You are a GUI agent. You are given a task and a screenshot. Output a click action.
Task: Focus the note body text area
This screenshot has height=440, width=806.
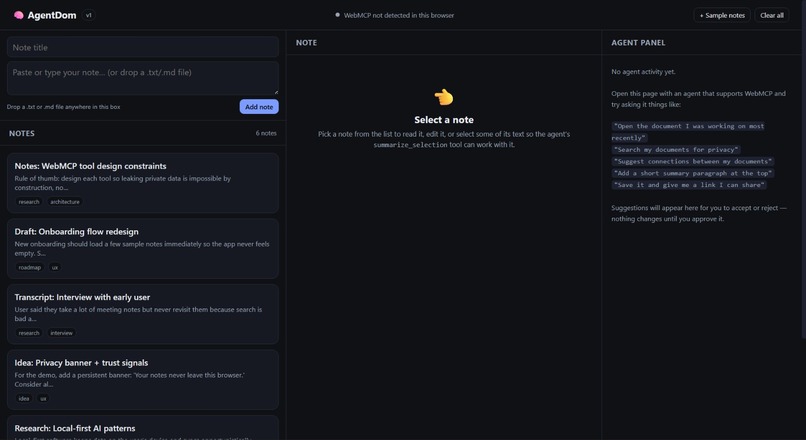pos(143,78)
